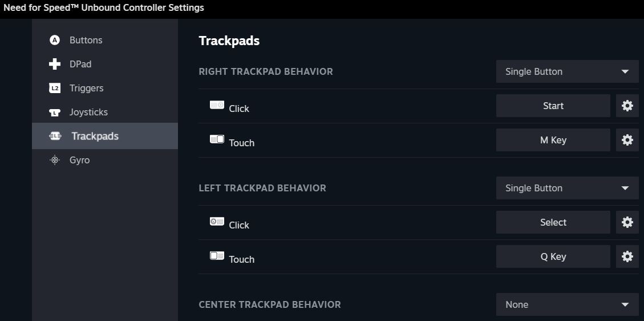Image resolution: width=644 pixels, height=321 pixels.
Task: Expand the Left Trackpad Behavior dropdown
Action: 567,188
